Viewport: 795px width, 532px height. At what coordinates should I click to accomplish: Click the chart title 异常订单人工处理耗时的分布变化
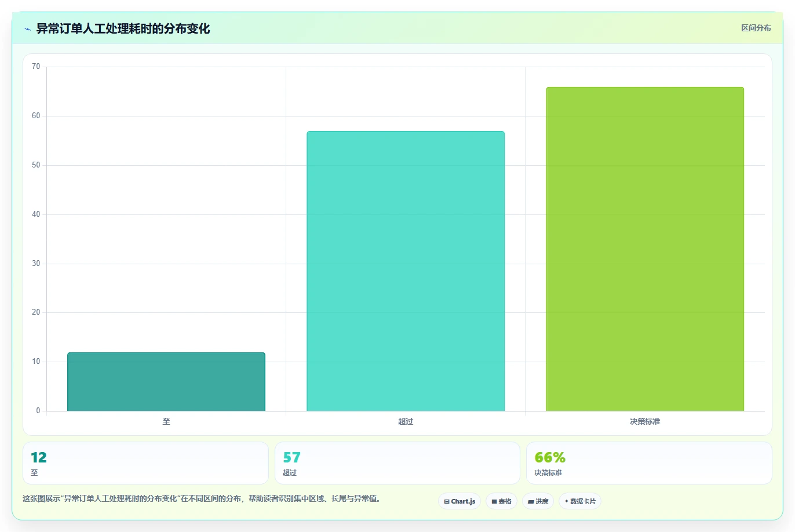pos(123,28)
